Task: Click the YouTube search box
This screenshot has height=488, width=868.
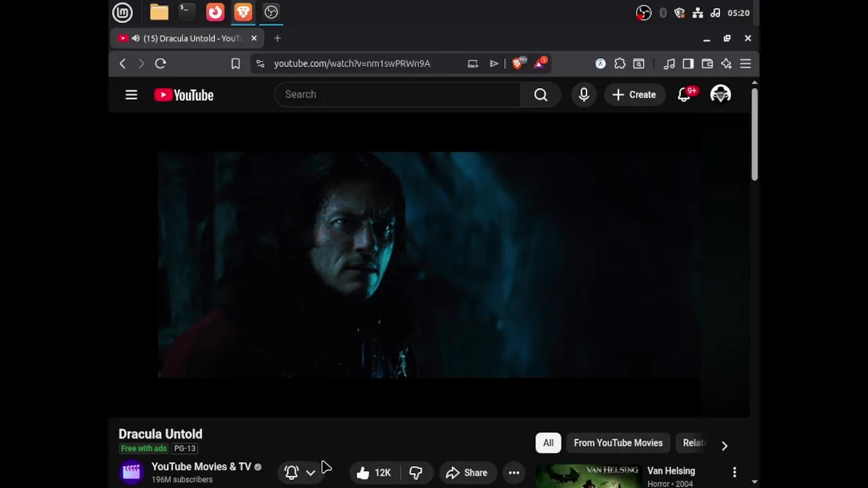Action: pyautogui.click(x=397, y=94)
